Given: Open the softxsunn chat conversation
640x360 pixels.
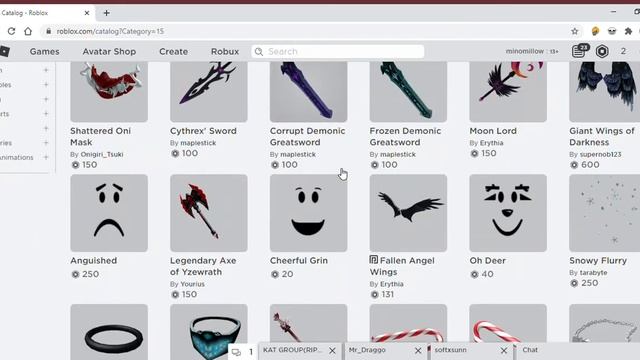Looking at the screenshot, I should coord(451,350).
